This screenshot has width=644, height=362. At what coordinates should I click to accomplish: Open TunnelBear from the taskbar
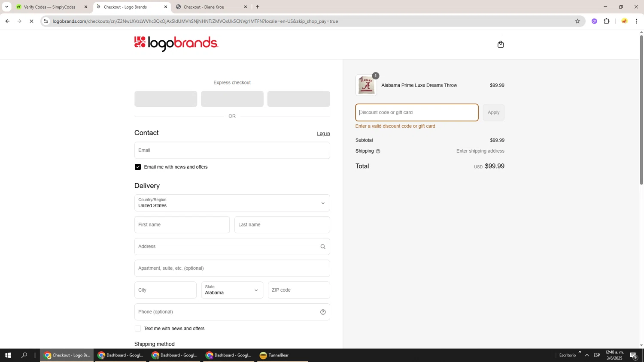point(283,355)
